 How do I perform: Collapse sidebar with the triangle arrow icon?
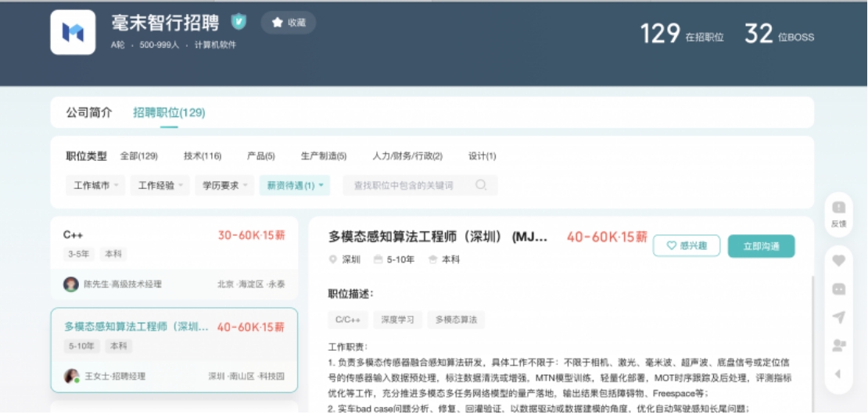pos(838,374)
